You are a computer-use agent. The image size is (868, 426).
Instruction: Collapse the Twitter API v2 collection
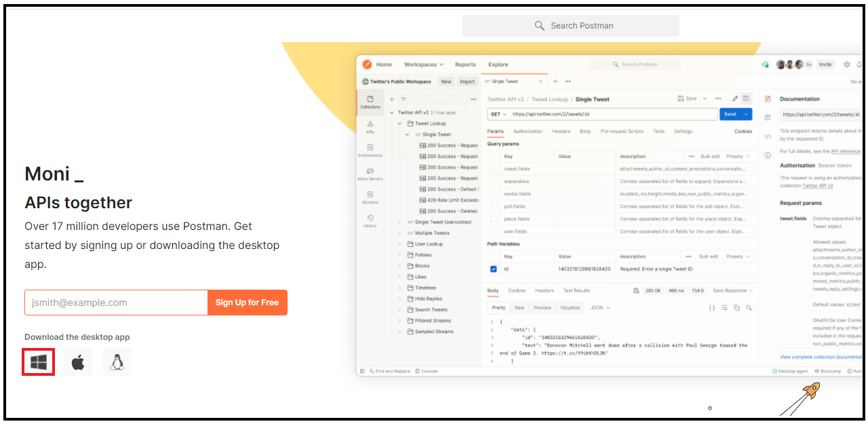tap(392, 113)
